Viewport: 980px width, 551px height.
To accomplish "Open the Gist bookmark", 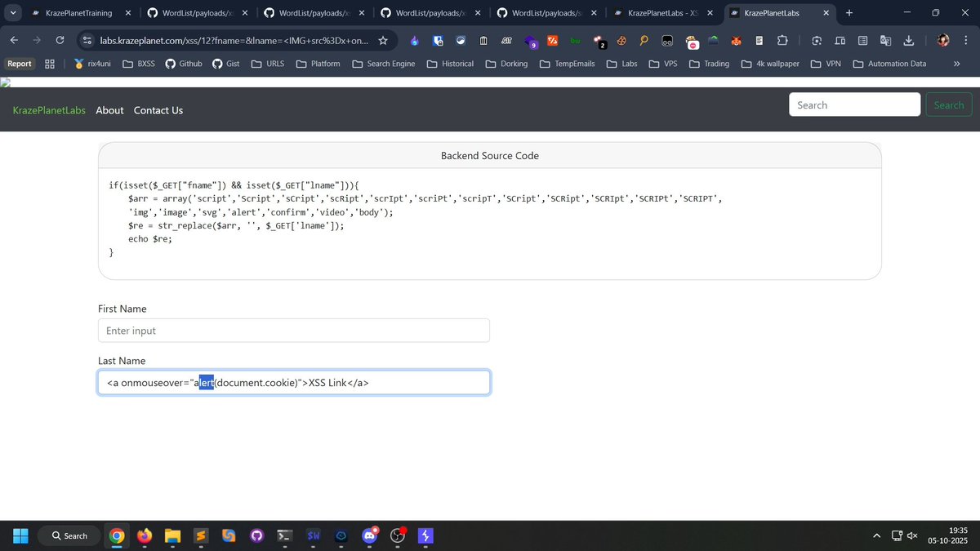I will (x=225, y=64).
